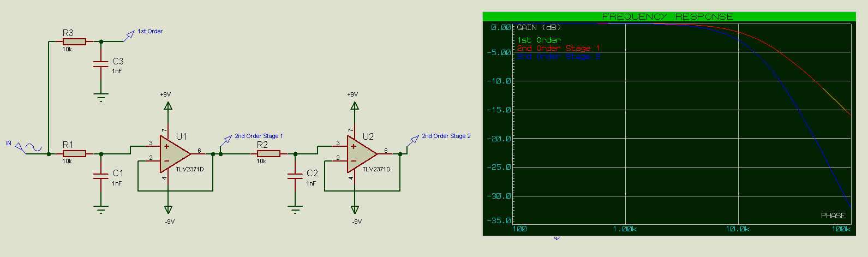Viewport: 868px width, 257px height.
Task: Click the 'U1' reference label
Action: pos(181,136)
